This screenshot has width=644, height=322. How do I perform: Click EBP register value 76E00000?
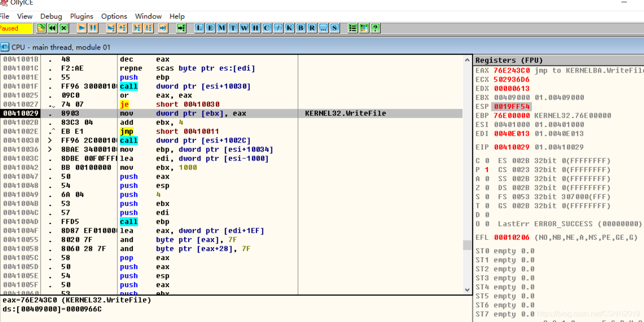(512, 115)
